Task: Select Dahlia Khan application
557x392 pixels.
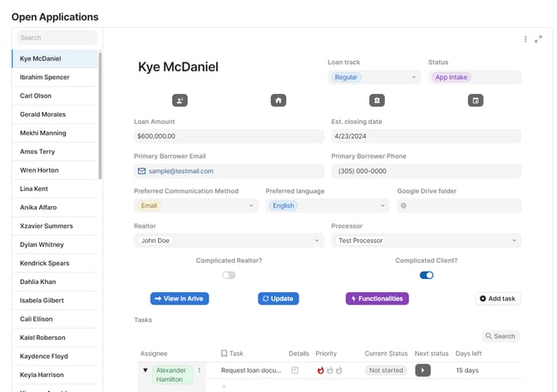Action: (55, 282)
